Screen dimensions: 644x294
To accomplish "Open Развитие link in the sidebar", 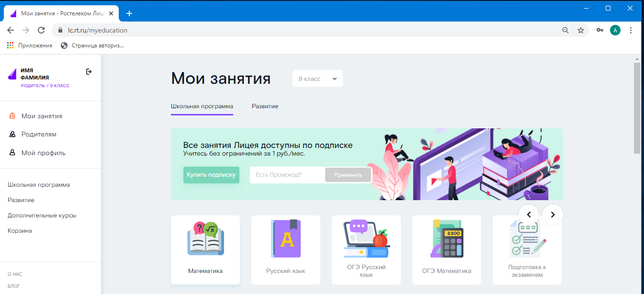I will tap(21, 200).
